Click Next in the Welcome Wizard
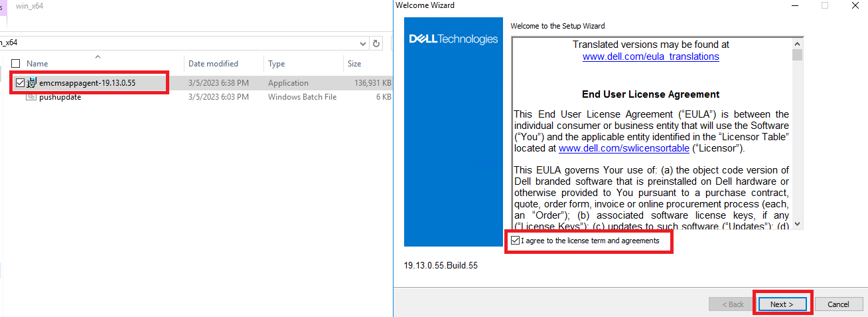The width and height of the screenshot is (868, 317). 782,304
